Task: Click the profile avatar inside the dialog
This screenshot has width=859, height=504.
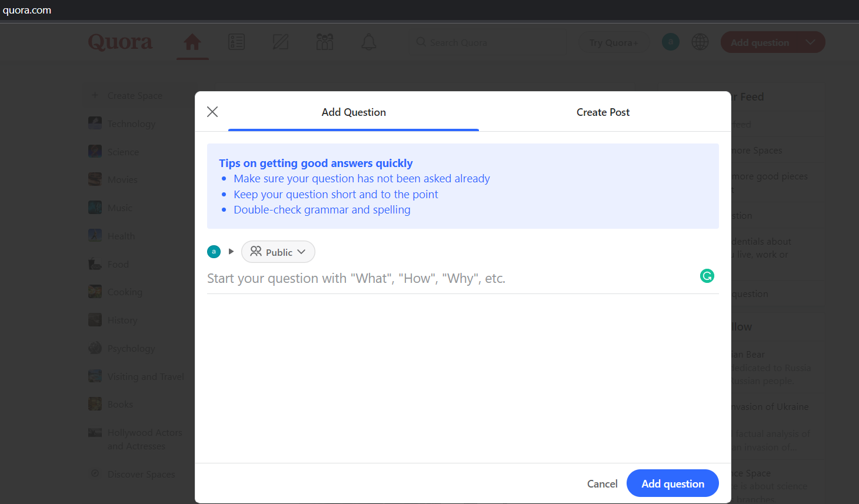Action: click(x=214, y=252)
